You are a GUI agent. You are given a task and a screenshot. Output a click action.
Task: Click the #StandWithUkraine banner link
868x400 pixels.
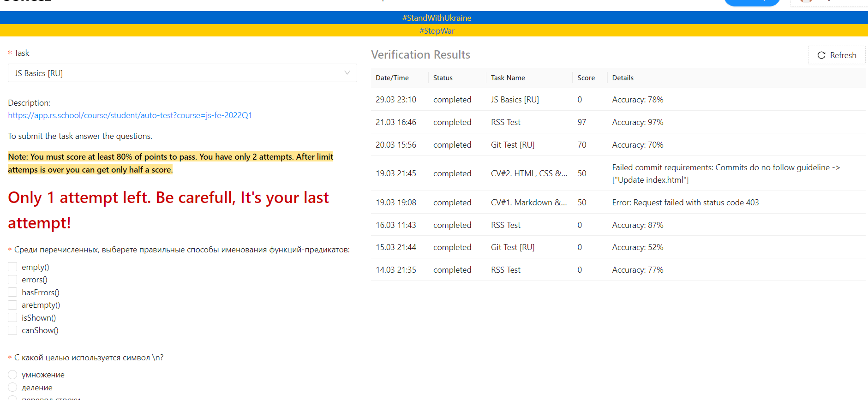coord(437,18)
